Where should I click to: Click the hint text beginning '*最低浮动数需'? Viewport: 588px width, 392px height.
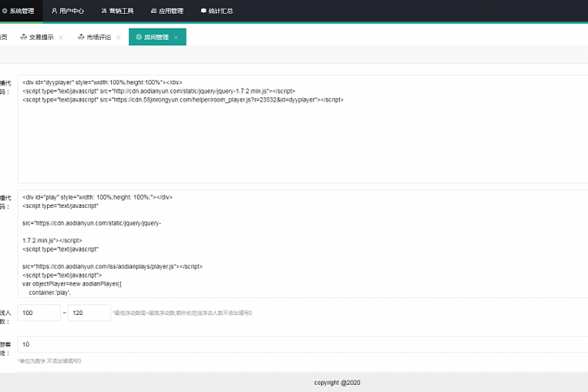point(182,313)
